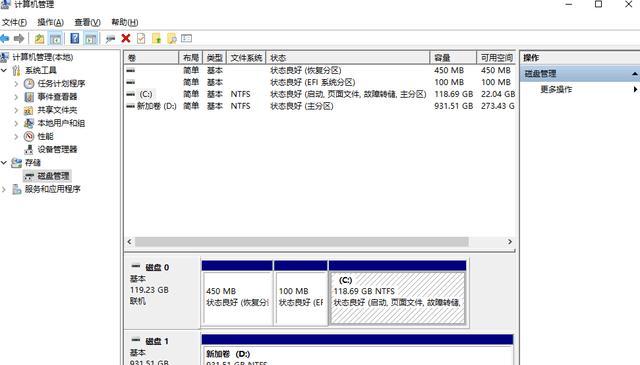This screenshot has width=640, height=365.
Task: Click the Up one level folder icon
Action: (x=39, y=39)
